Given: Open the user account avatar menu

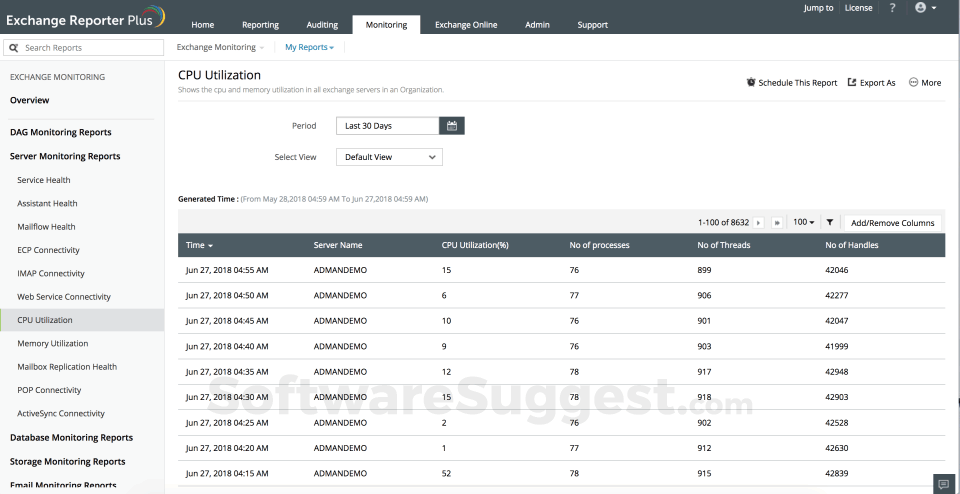Looking at the screenshot, I should coord(925,8).
